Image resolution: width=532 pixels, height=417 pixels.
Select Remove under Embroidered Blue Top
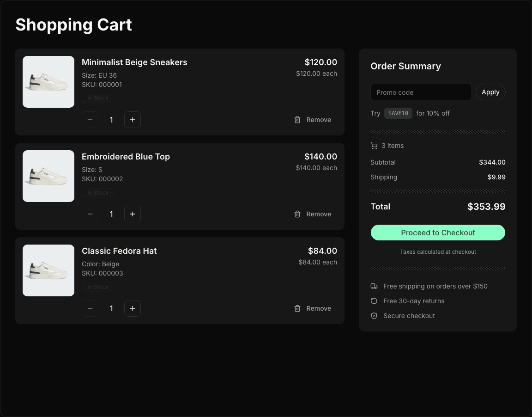(319, 214)
